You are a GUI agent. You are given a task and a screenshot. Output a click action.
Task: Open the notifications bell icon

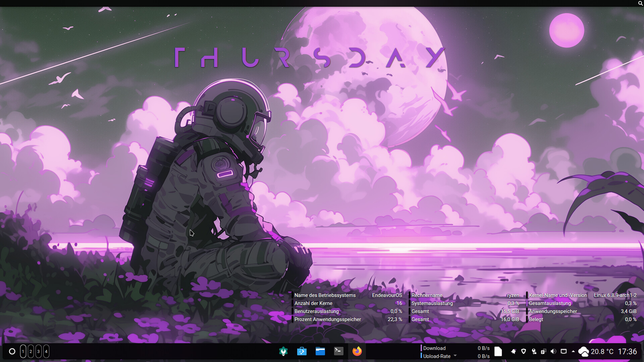(514, 351)
